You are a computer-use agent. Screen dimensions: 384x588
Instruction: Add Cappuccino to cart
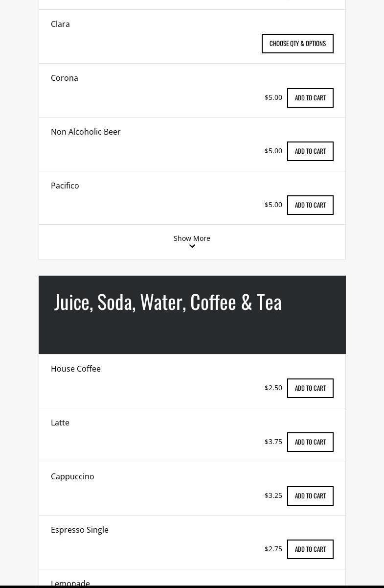click(310, 496)
